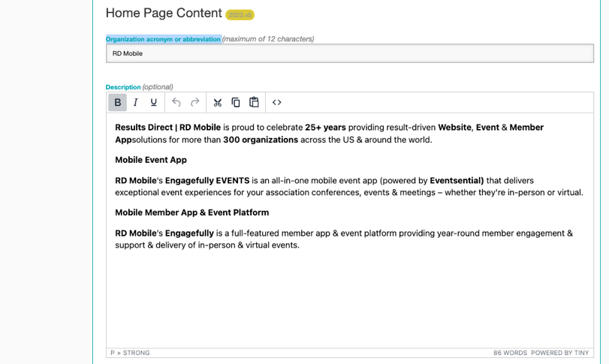
Task: Open the Powered by Tiny link
Action: [x=560, y=353]
